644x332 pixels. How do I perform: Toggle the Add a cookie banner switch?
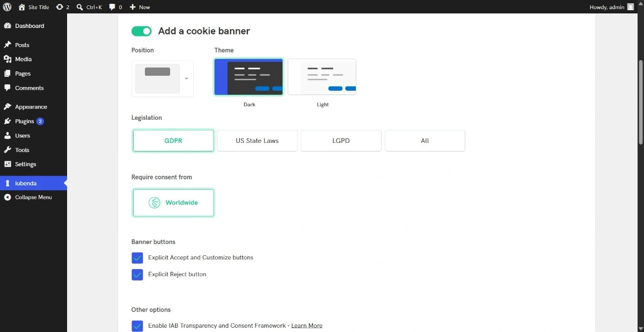142,31
